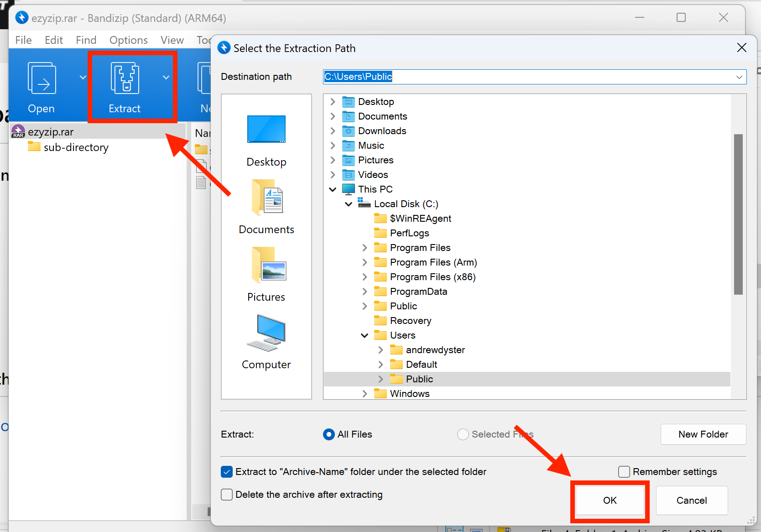
Task: Open the Options menu
Action: [128, 40]
